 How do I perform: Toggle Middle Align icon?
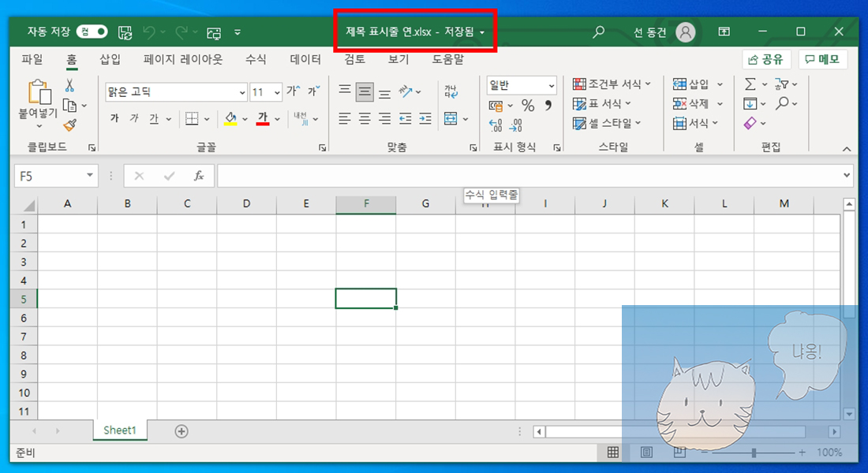tap(365, 91)
